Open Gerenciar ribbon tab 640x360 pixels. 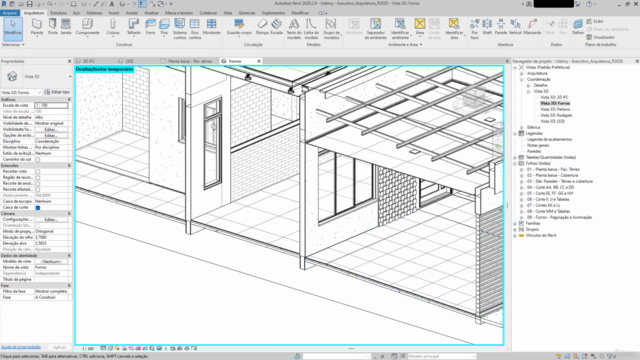[247, 13]
